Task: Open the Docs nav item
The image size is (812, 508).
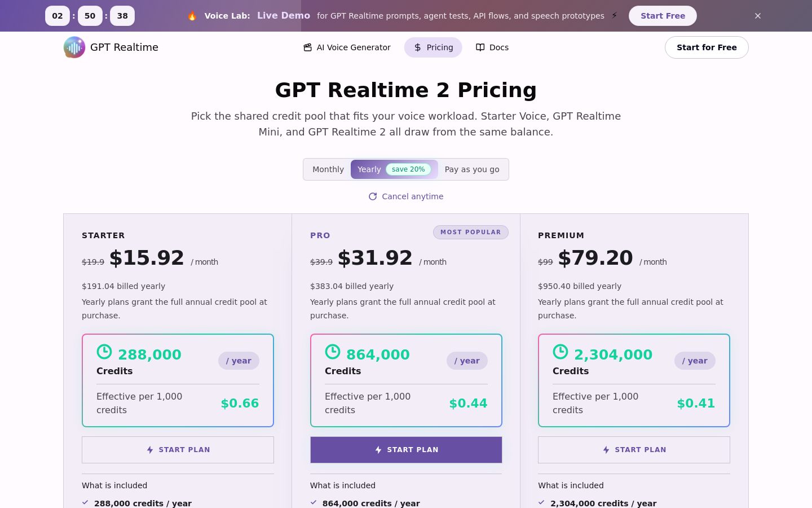Action: coord(492,47)
